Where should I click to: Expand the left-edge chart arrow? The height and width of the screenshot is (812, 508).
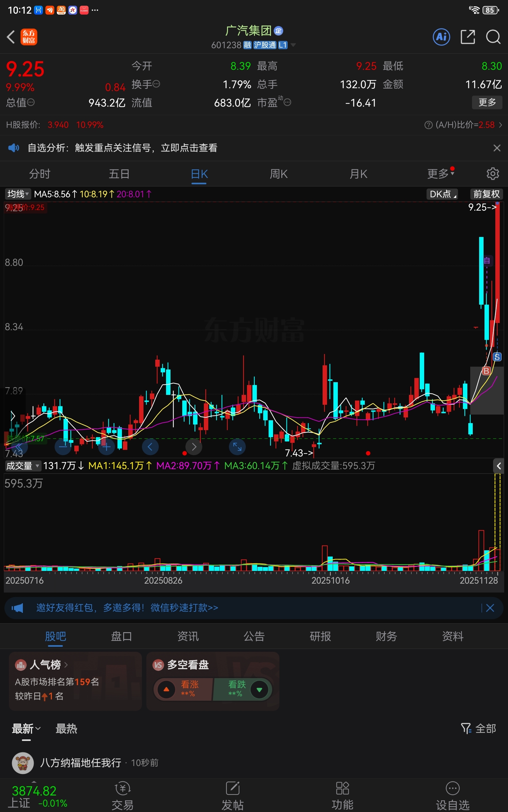13,416
